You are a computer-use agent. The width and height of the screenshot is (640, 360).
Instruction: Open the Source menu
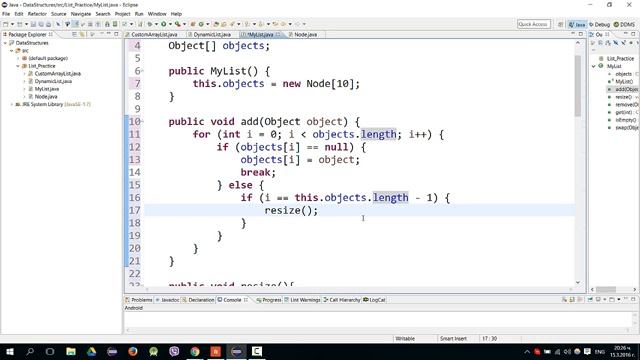point(58,14)
